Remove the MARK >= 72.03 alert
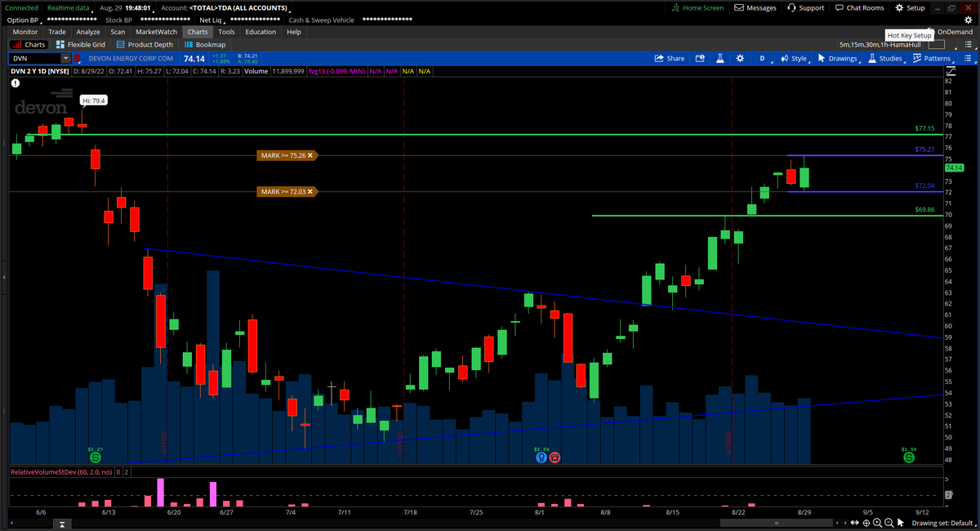This screenshot has width=980, height=531. (x=310, y=192)
